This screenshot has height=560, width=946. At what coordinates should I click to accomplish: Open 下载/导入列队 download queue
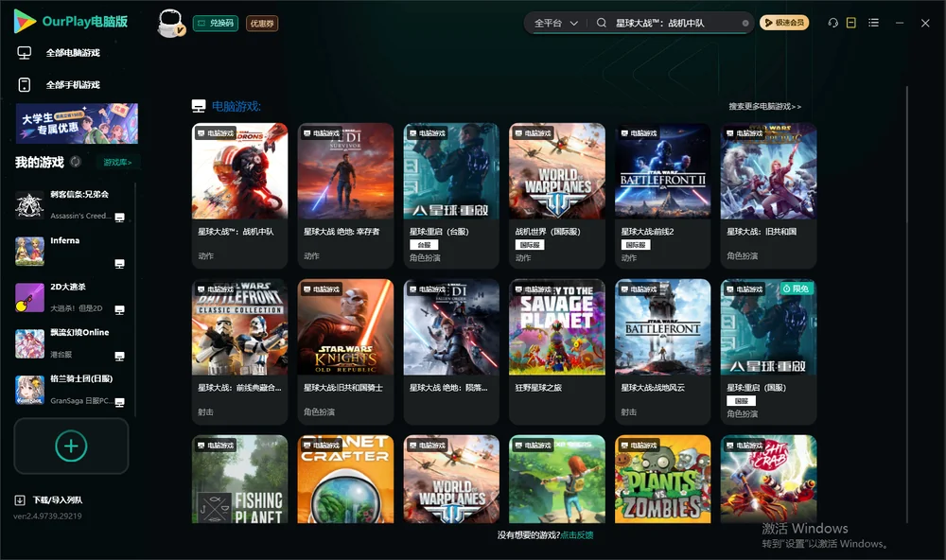(x=58, y=500)
